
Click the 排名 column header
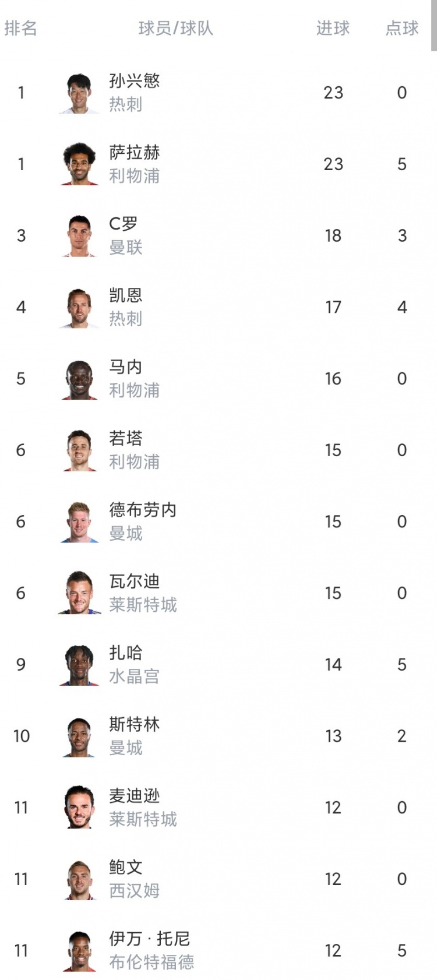pos(21,28)
